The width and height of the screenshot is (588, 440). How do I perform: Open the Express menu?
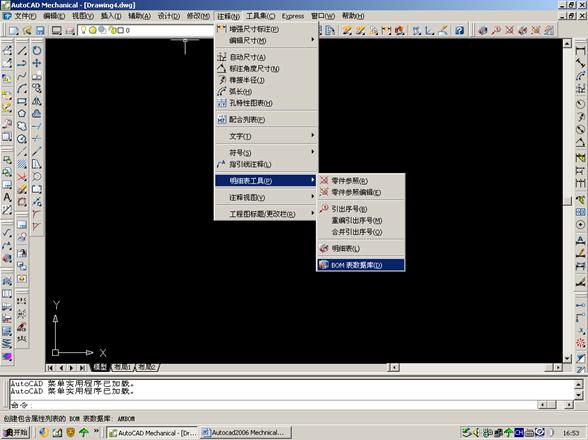[293, 16]
